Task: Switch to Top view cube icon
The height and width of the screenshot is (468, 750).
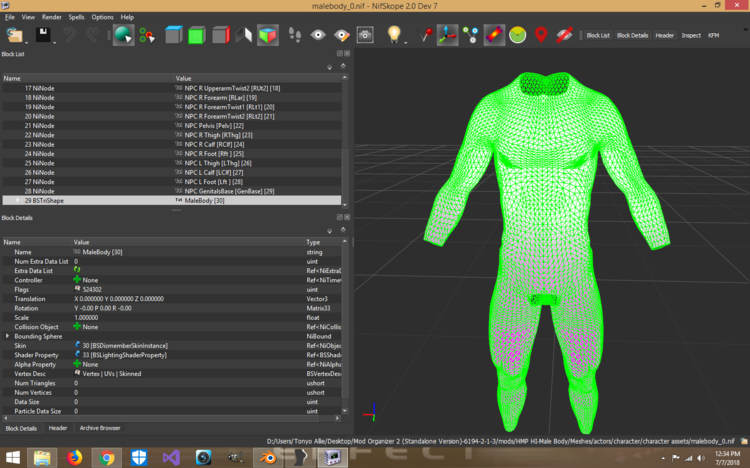Action: [x=173, y=35]
